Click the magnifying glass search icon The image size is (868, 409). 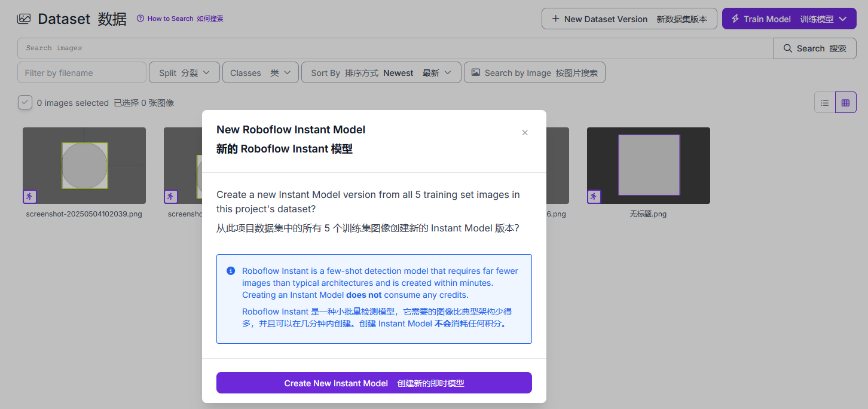(788, 48)
